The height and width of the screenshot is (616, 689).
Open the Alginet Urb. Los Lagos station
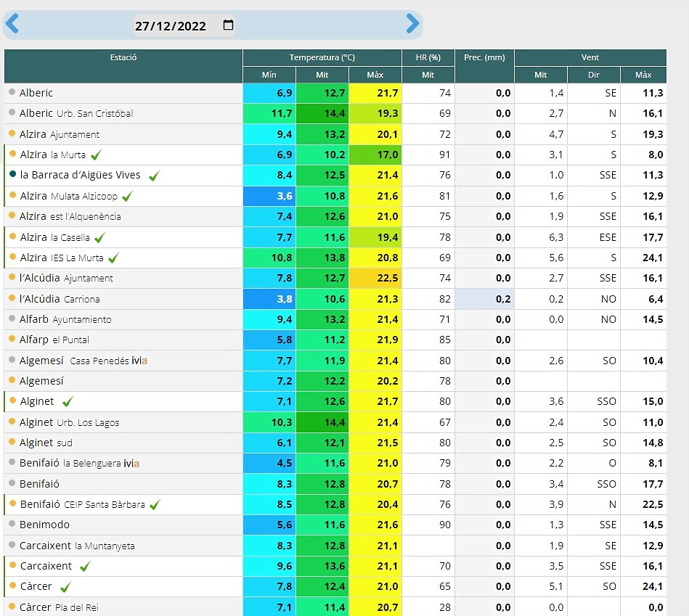[69, 422]
